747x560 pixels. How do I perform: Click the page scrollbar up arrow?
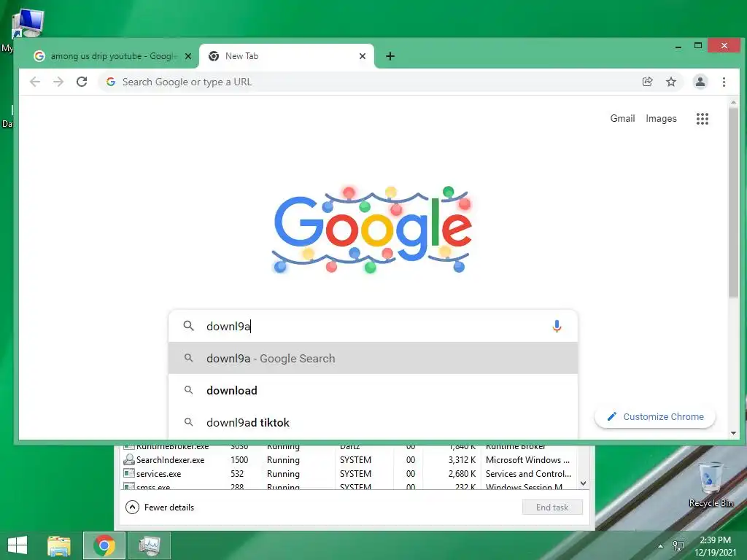pos(733,102)
